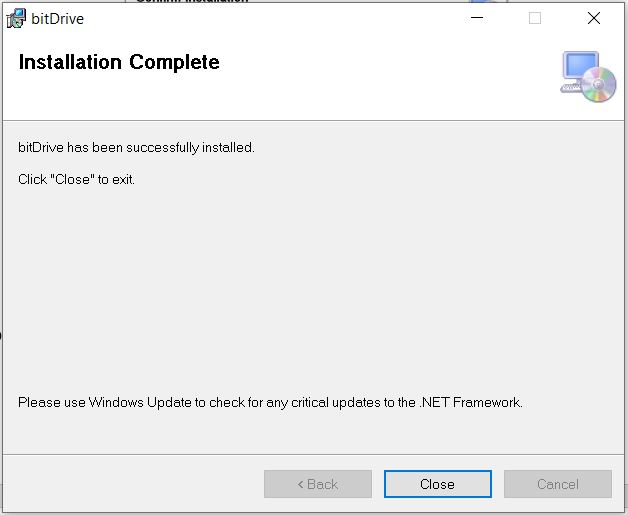Click the Close button to exit setup
The height and width of the screenshot is (515, 628).
437,484
